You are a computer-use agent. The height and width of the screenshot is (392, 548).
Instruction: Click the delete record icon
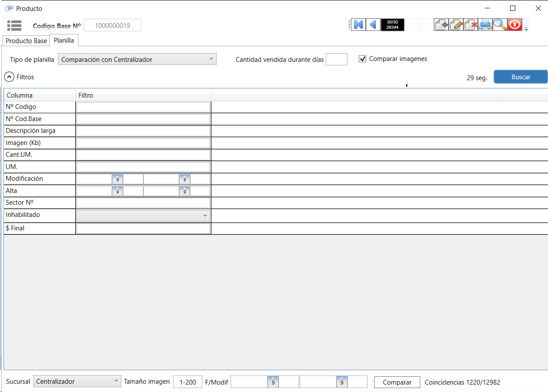[471, 25]
